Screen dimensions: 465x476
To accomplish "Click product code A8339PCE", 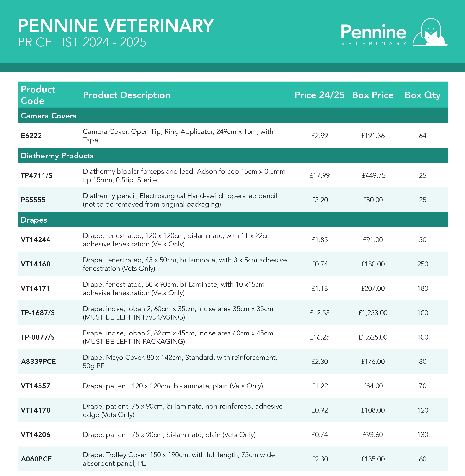I will (38, 362).
